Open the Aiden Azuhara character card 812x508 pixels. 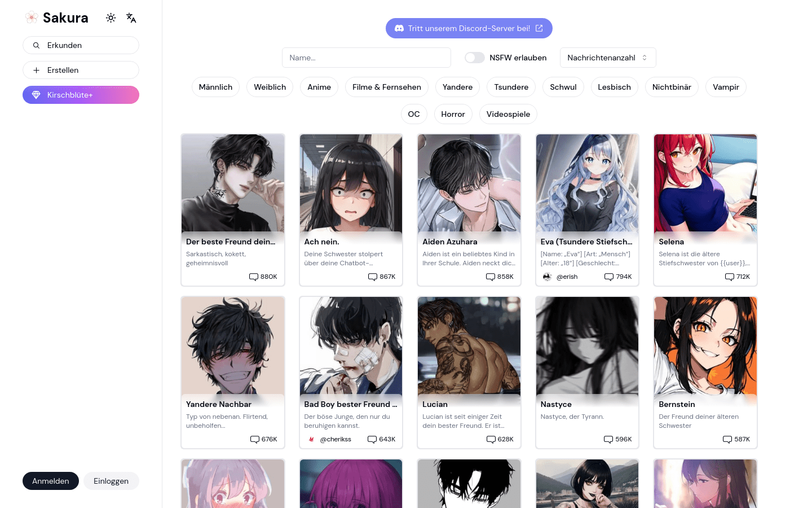click(x=469, y=209)
